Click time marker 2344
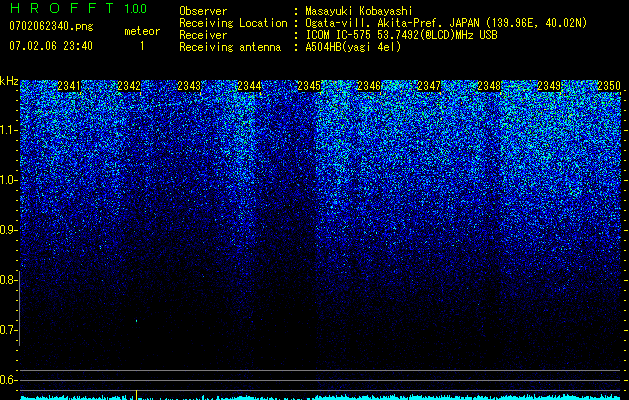This screenshot has height=400, width=629. coord(249,86)
